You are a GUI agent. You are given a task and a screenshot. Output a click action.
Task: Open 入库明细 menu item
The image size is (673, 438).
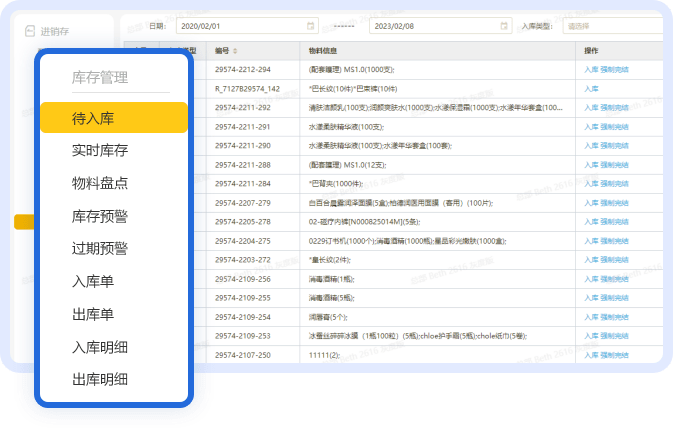100,347
